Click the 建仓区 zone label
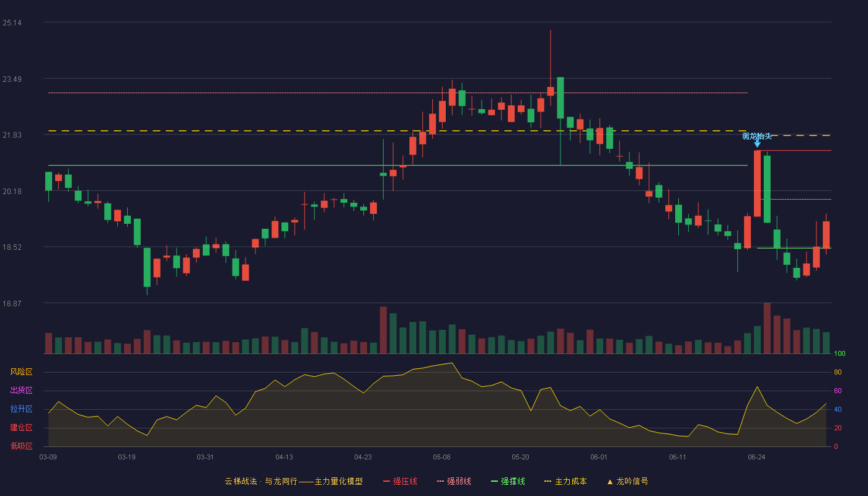The height and width of the screenshot is (496, 868). click(x=21, y=428)
